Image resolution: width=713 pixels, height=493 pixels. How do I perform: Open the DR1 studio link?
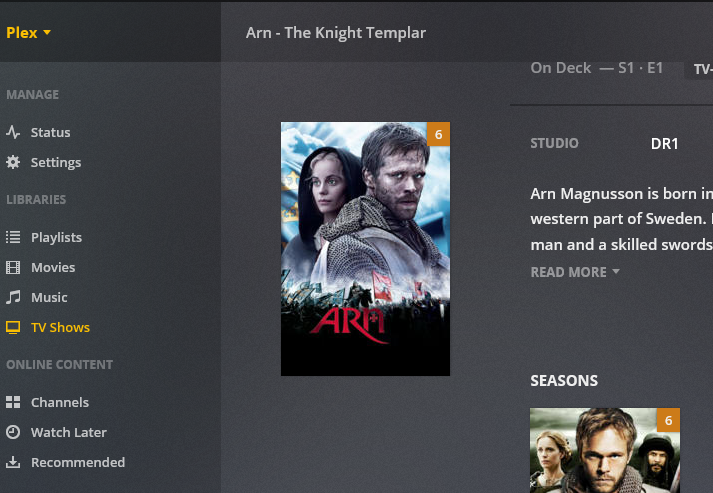tap(664, 144)
